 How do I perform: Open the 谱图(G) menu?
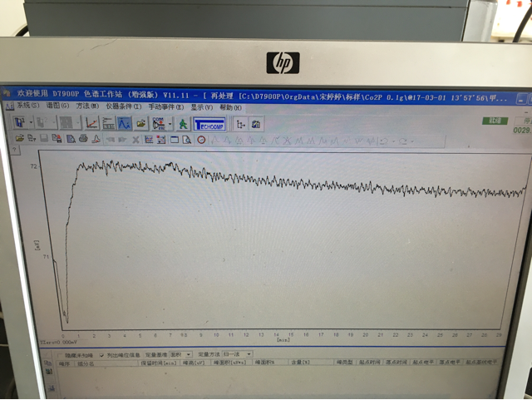click(x=57, y=106)
